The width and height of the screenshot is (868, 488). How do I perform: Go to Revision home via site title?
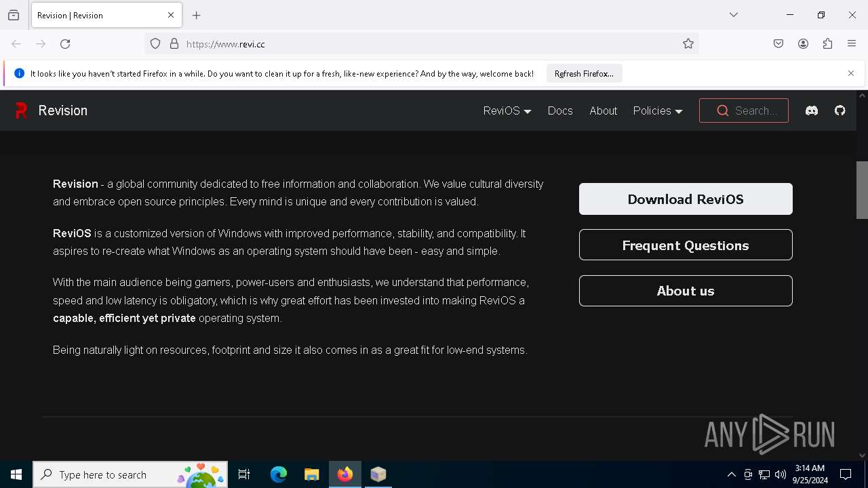[x=63, y=110]
